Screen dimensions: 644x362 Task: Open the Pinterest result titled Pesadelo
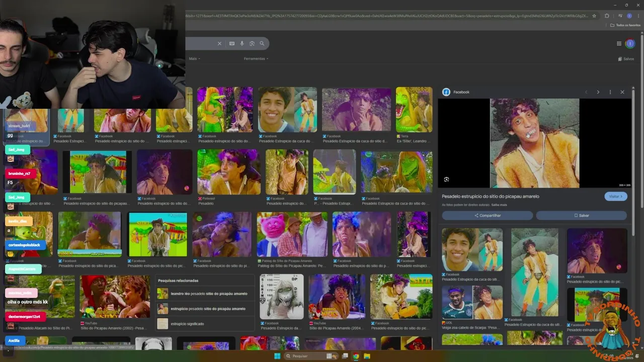(229, 177)
